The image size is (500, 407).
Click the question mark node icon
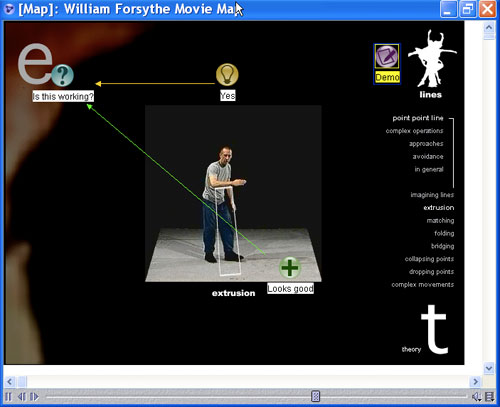[x=62, y=75]
